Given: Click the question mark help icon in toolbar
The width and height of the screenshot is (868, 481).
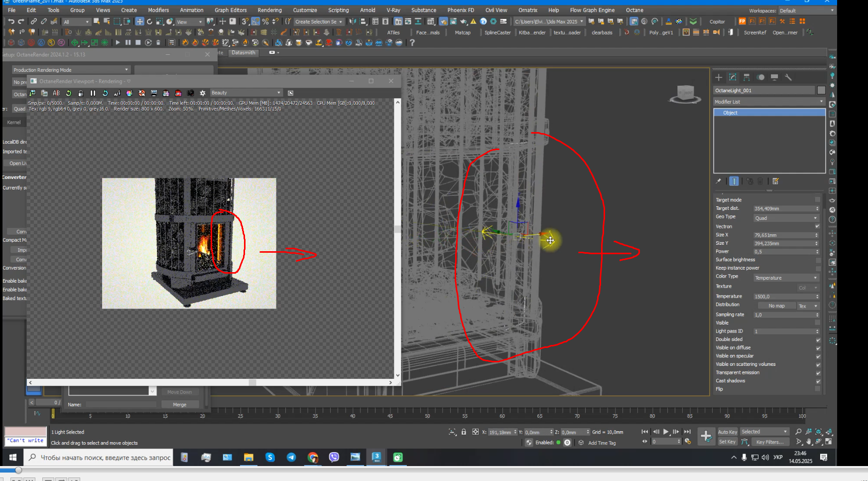Looking at the screenshot, I should click(x=412, y=43).
